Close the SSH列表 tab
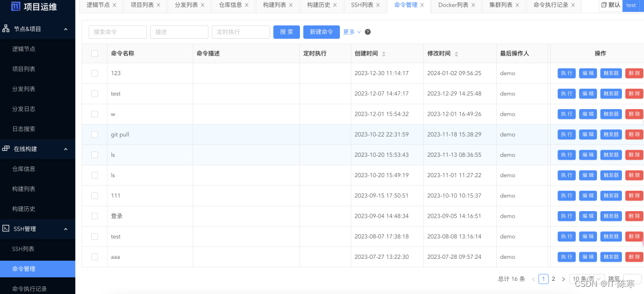 pos(378,5)
